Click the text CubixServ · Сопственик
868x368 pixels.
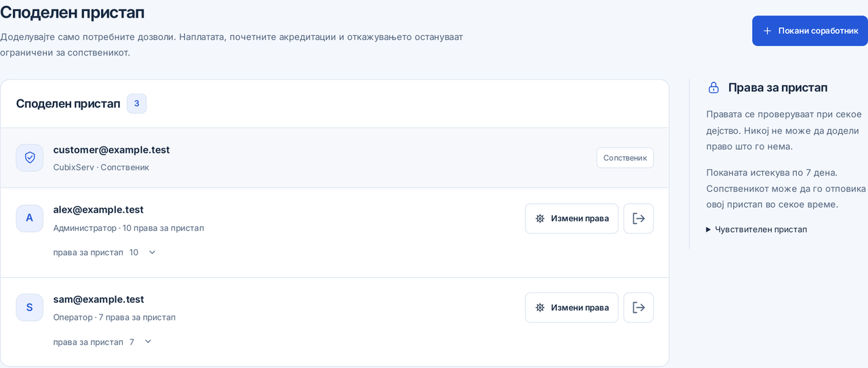[101, 167]
